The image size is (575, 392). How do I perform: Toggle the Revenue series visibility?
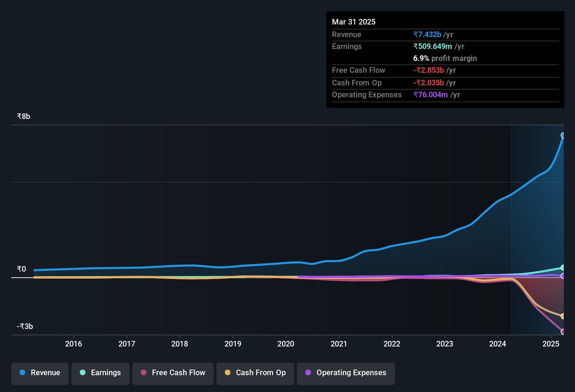click(x=40, y=373)
